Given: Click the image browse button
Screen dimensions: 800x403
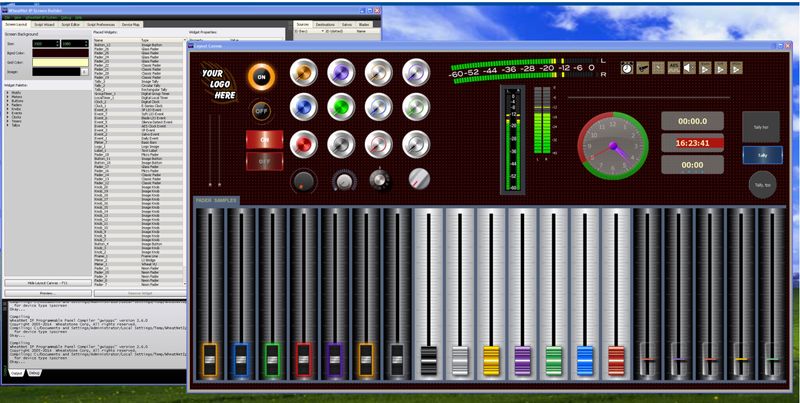Looking at the screenshot, I should [x=85, y=72].
